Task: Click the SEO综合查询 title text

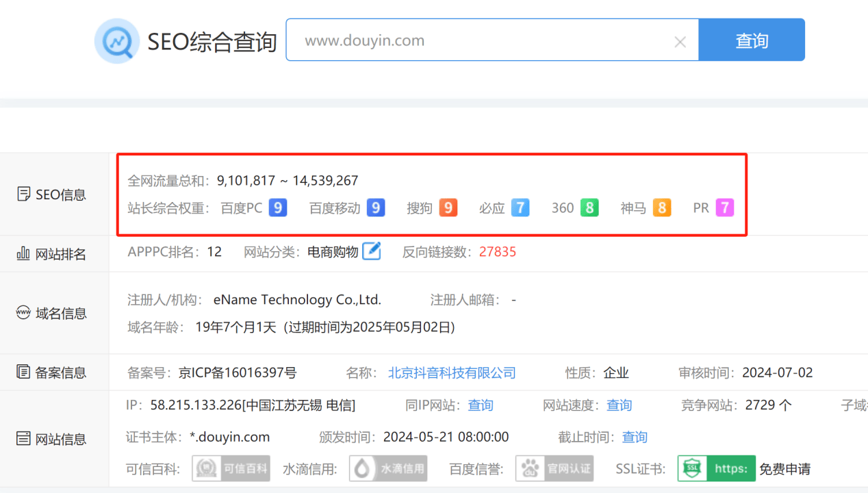Action: (x=212, y=42)
